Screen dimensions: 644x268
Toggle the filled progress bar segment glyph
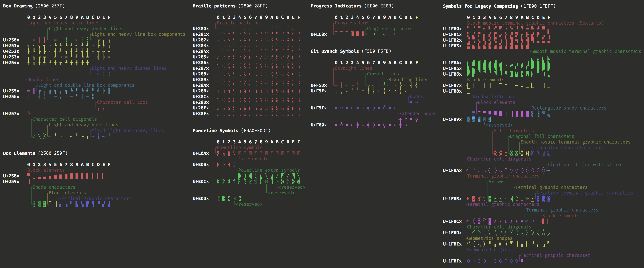[x=353, y=34]
